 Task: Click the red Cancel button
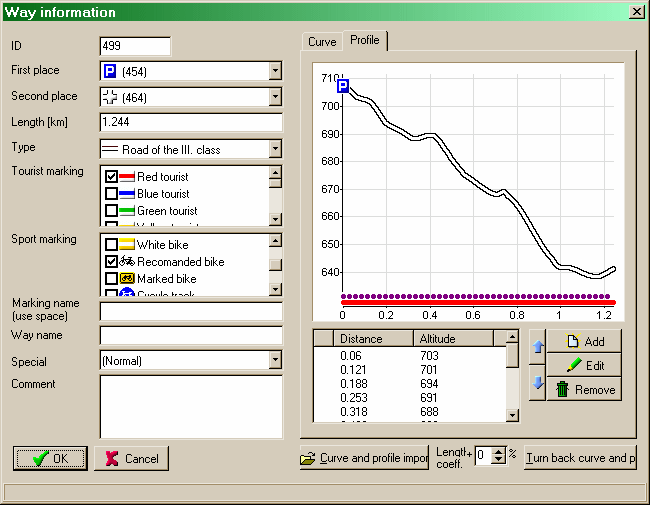pos(131,458)
